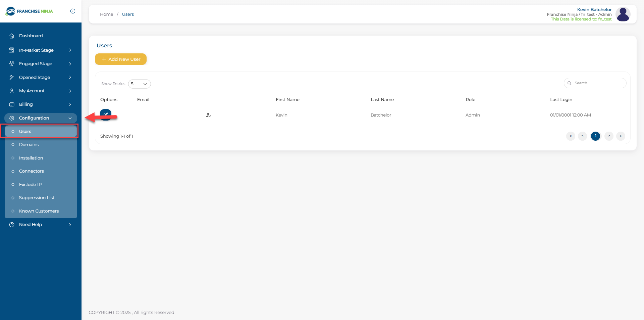Click the search magnifier icon
This screenshot has width=644, height=320.
pos(569,83)
